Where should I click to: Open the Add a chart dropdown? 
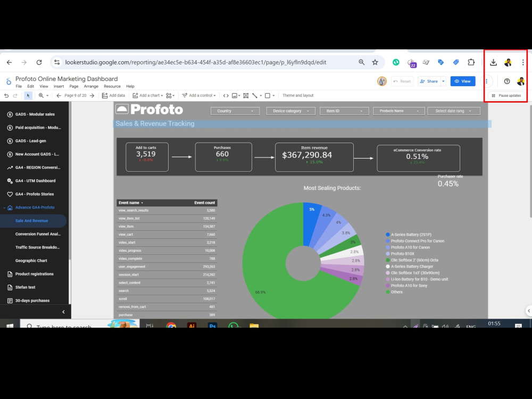point(147,96)
